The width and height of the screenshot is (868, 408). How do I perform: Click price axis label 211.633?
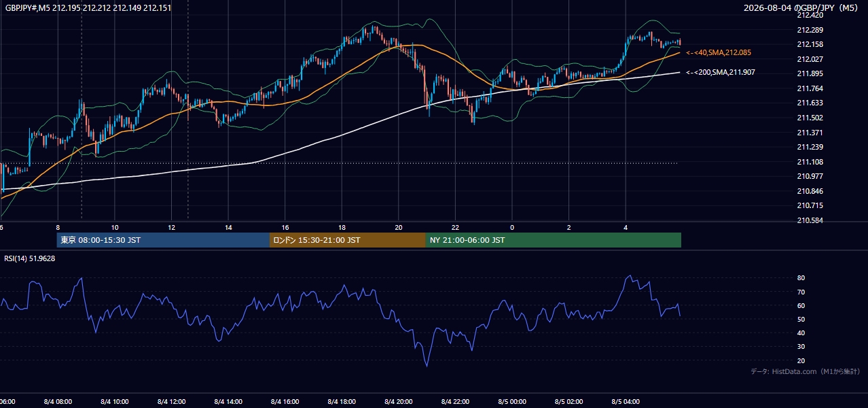pos(810,103)
